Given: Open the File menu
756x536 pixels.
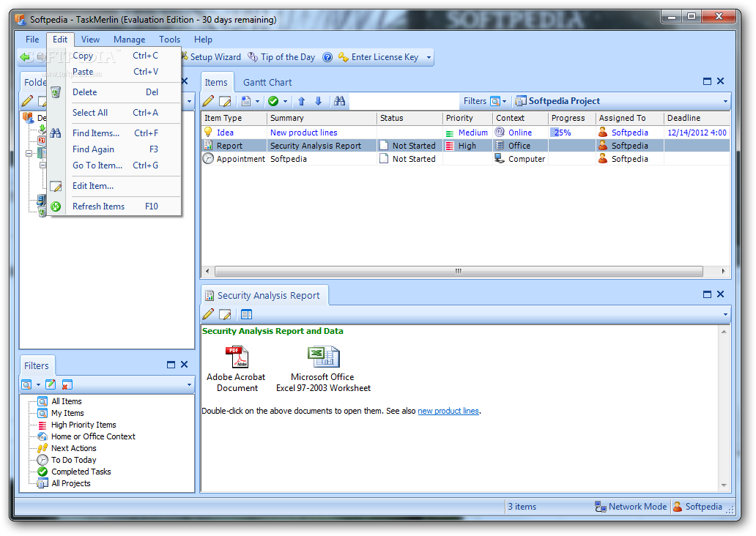Looking at the screenshot, I should [32, 40].
